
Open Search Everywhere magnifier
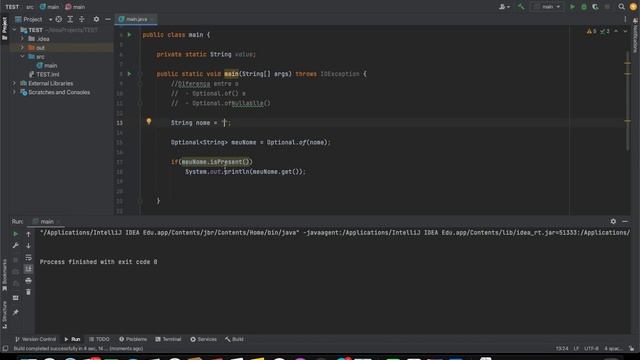tap(621, 7)
